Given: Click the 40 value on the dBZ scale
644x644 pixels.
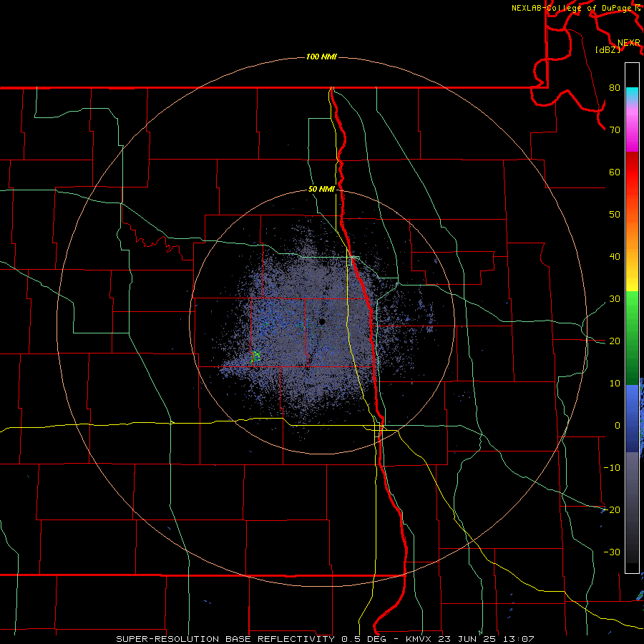Looking at the screenshot, I should point(615,257).
